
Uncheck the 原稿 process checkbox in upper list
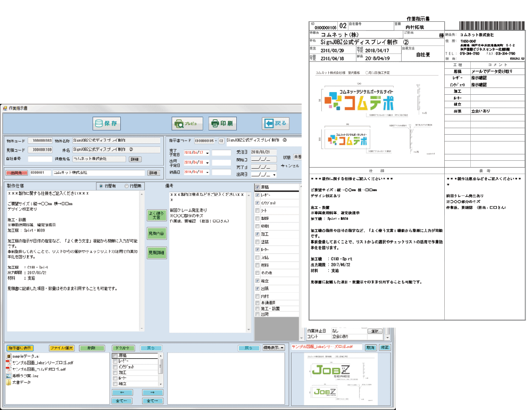click(x=257, y=187)
